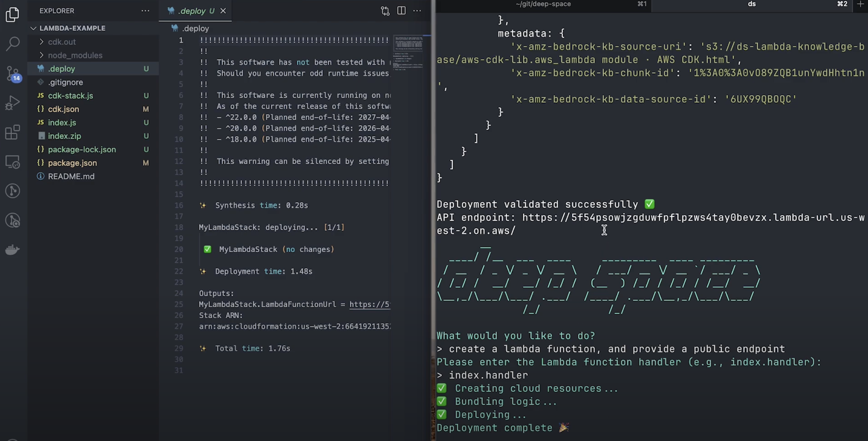Open the Extensions view
Screen dimensions: 868x441
pos(13,132)
